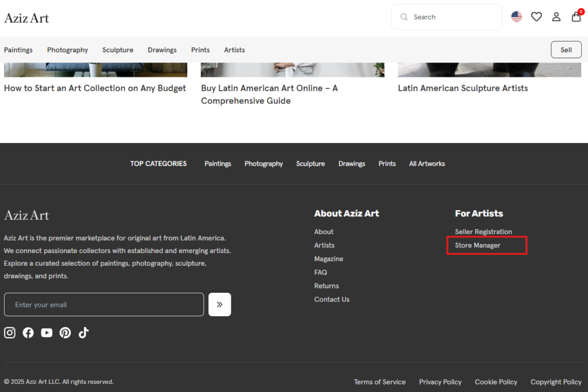Image resolution: width=588 pixels, height=392 pixels.
Task: Open the Pinterest social icon
Action: pos(65,333)
